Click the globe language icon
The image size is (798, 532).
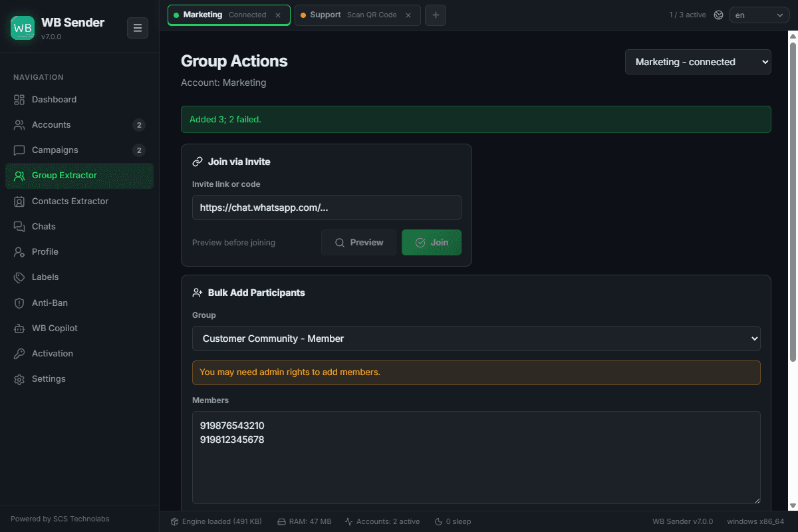pos(718,15)
